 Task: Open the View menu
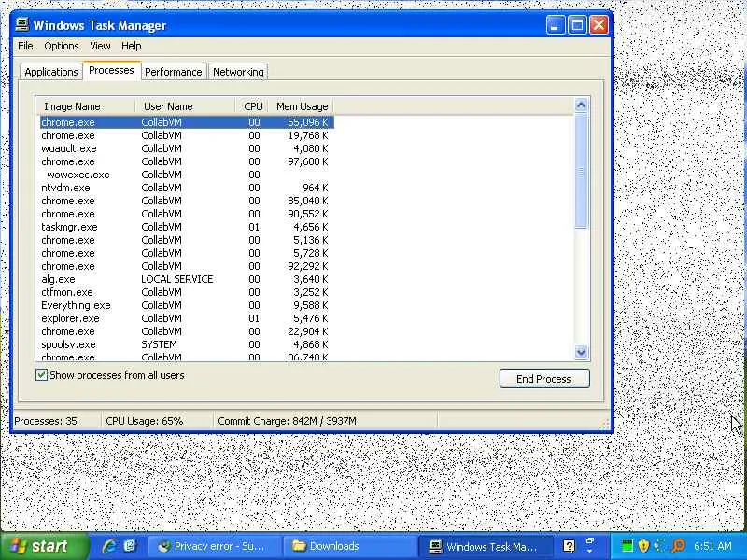tap(100, 46)
